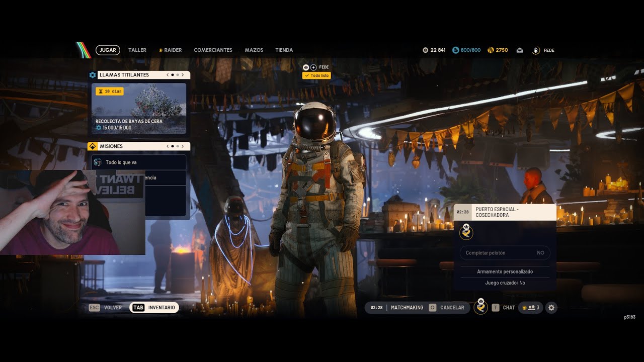Open the TIENDA store tab
Screen dimensions: 644x362
tap(284, 50)
